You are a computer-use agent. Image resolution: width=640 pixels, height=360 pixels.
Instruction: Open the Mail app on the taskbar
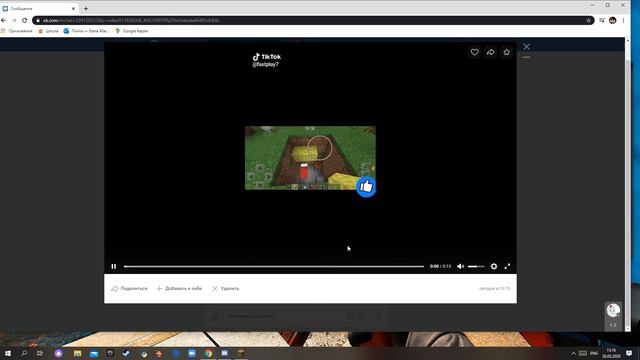(x=94, y=353)
